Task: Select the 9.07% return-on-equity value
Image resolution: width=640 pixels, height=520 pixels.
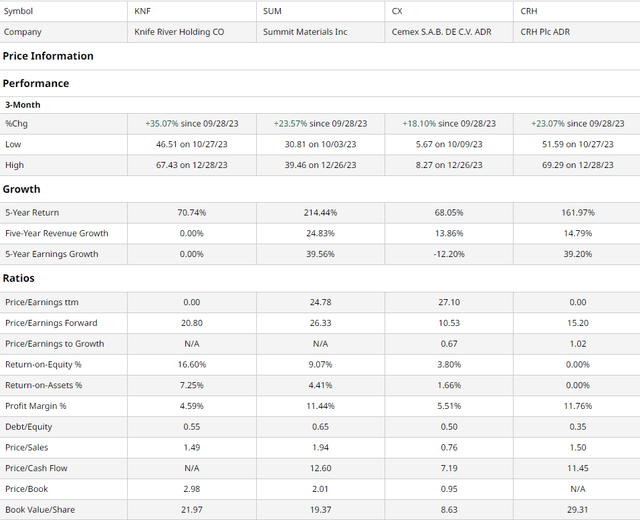Action: [320, 364]
